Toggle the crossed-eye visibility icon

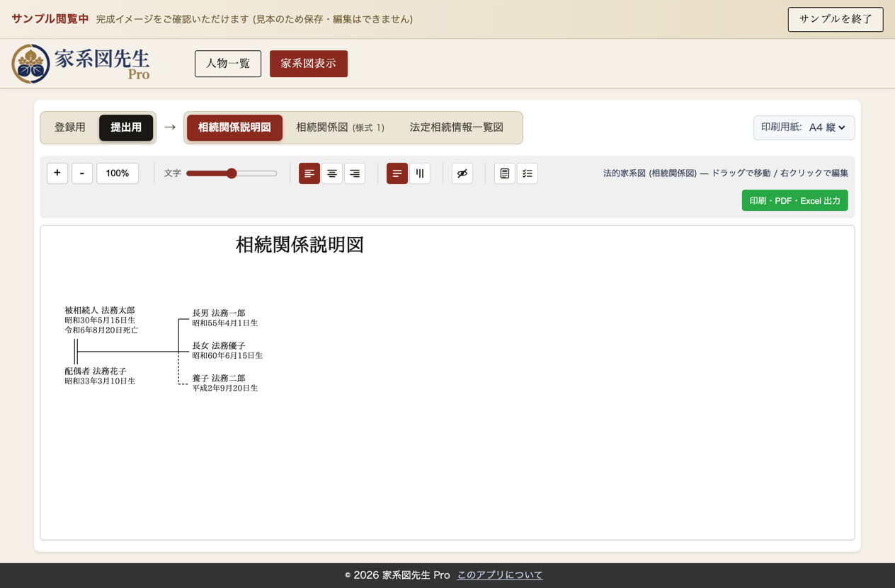point(462,173)
